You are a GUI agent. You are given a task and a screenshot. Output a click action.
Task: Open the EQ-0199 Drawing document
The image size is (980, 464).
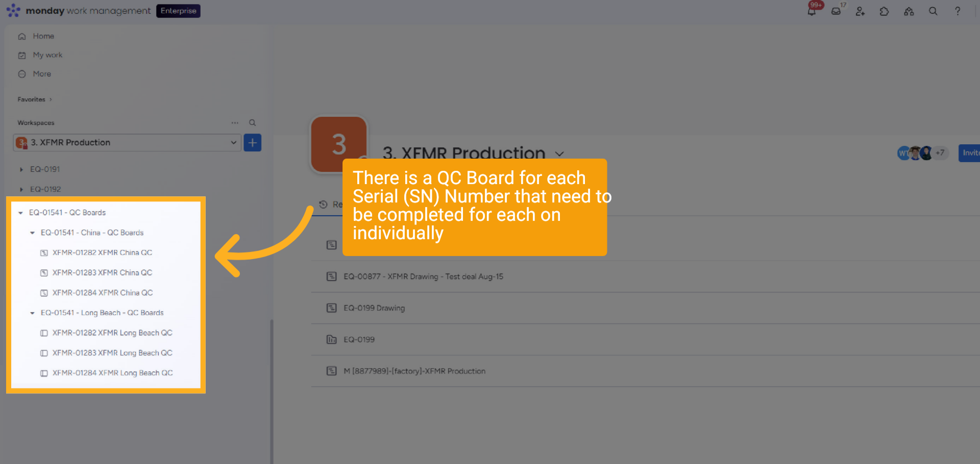pos(374,308)
